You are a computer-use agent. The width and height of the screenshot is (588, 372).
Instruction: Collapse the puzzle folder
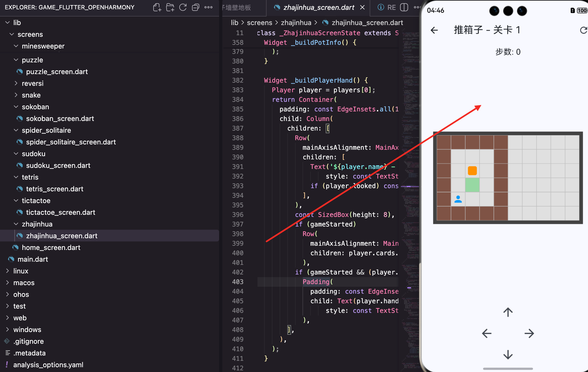click(x=16, y=60)
